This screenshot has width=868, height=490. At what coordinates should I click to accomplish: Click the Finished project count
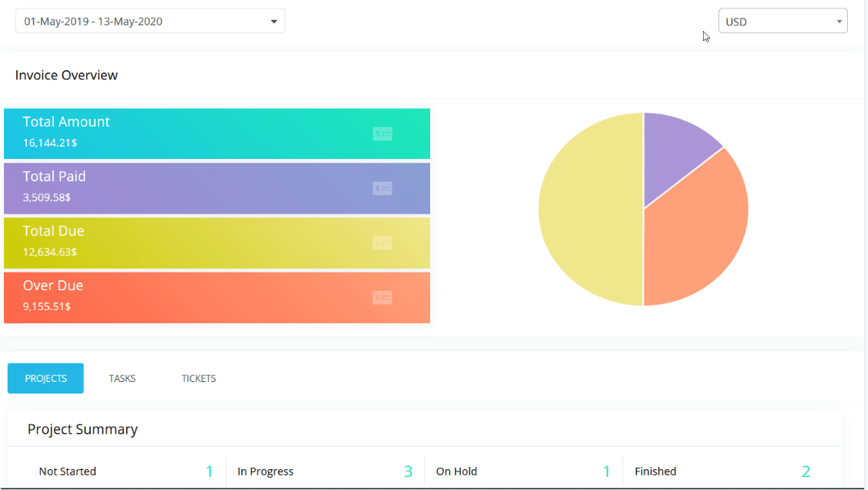point(806,471)
